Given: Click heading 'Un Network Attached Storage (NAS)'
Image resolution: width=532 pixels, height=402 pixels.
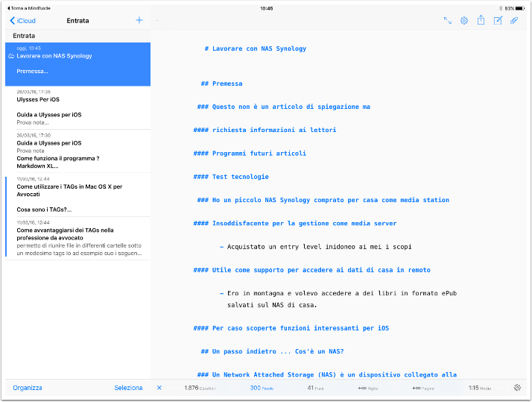Looking at the screenshot, I should click(327, 374).
